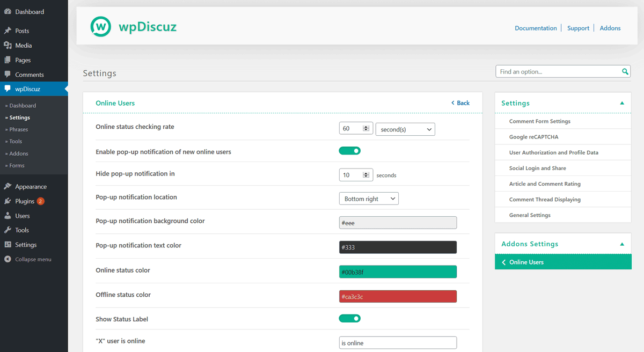Click inside the 'X user is online' text field

click(x=398, y=342)
